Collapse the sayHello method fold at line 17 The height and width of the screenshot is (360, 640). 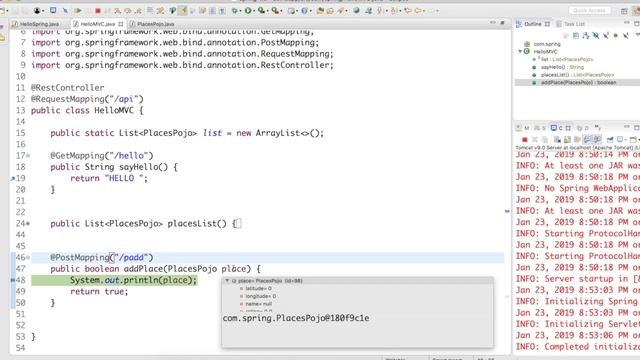point(28,156)
